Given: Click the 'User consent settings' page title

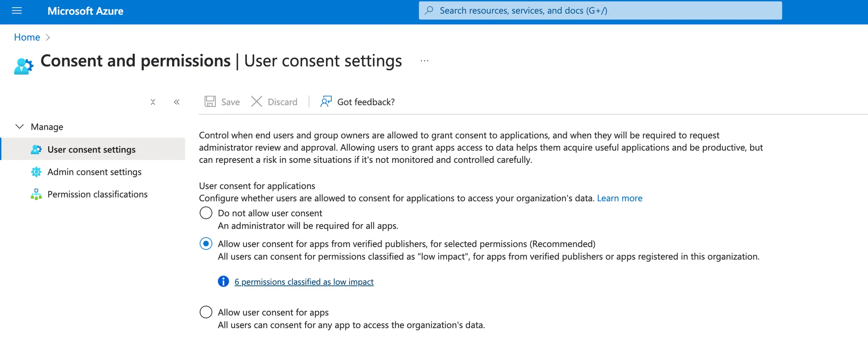Looking at the screenshot, I should click(323, 61).
